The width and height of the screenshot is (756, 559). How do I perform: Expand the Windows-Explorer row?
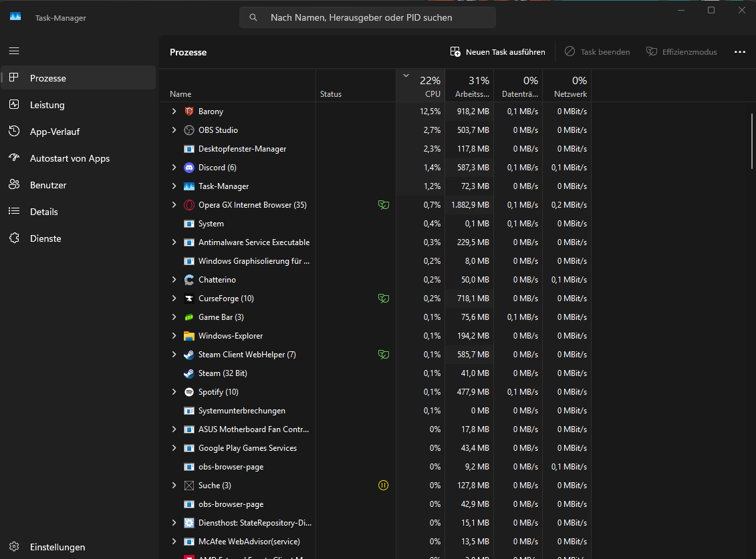174,336
